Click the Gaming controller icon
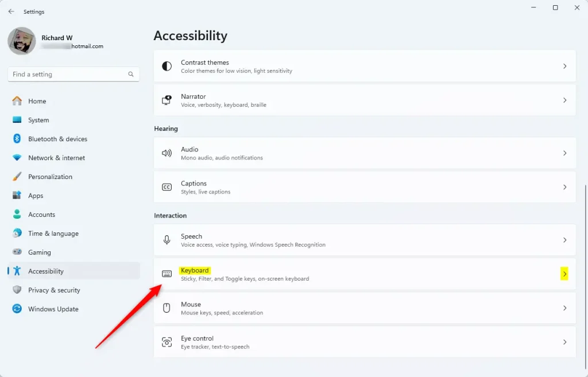The height and width of the screenshot is (377, 588). point(17,252)
